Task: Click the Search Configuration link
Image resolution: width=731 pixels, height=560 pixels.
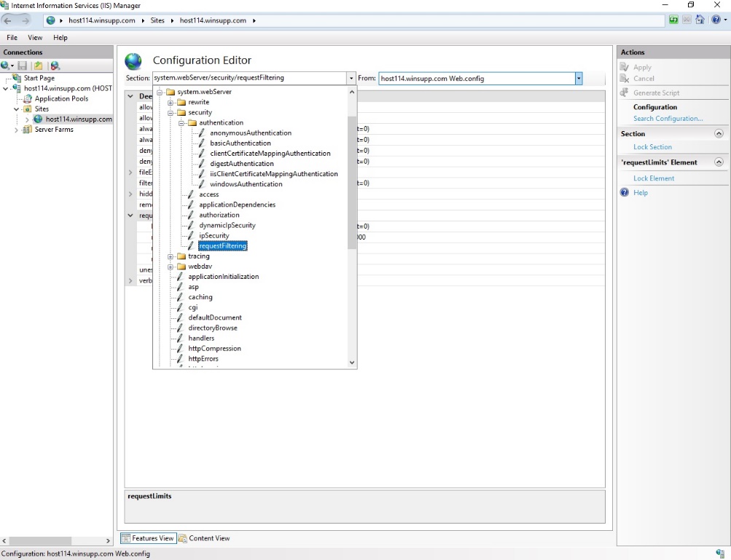Action: (x=668, y=119)
